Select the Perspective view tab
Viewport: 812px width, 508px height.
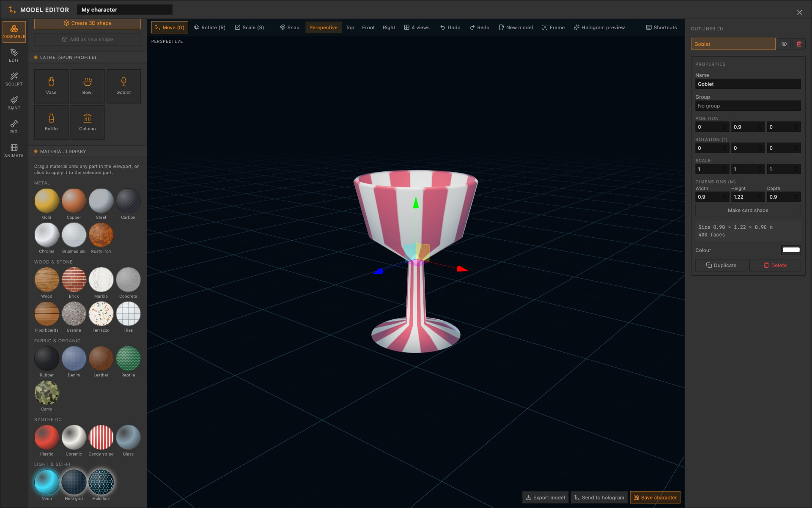coord(323,27)
